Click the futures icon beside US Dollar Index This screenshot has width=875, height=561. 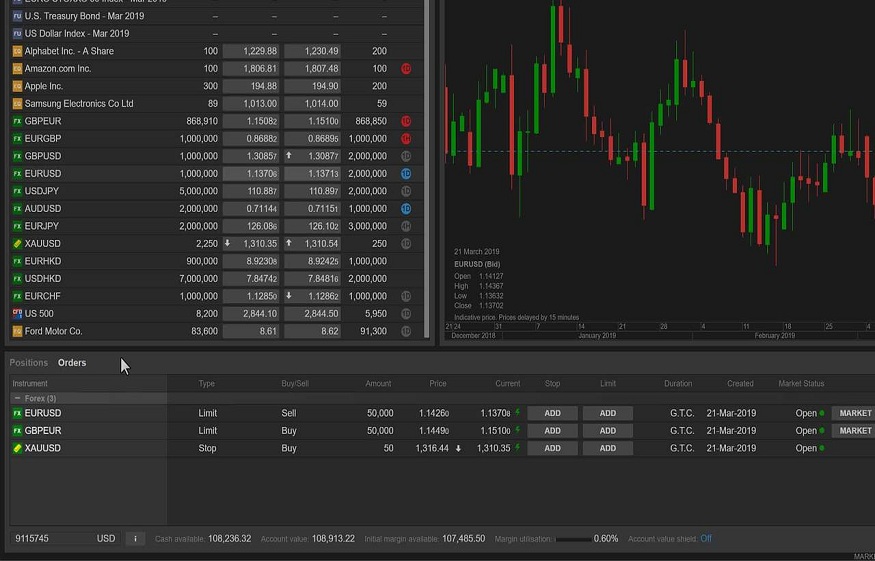[17, 33]
